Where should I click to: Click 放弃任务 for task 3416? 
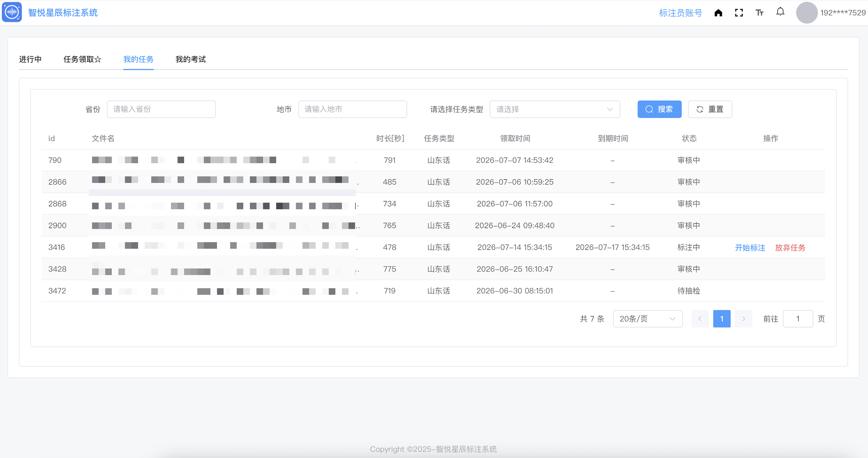[x=790, y=248]
